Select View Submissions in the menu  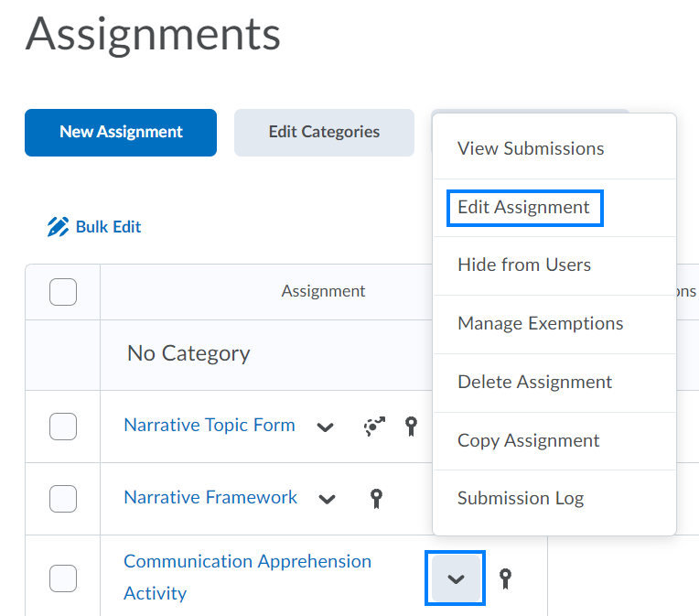(x=531, y=148)
